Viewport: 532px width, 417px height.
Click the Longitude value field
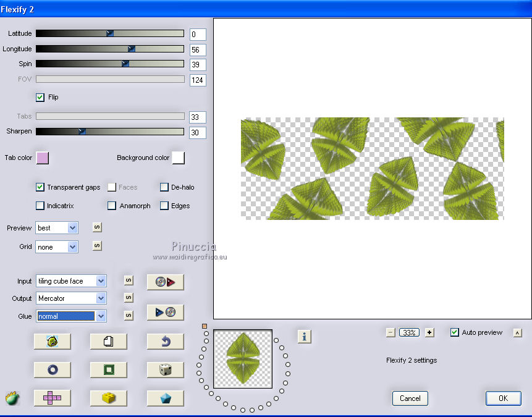(x=198, y=50)
